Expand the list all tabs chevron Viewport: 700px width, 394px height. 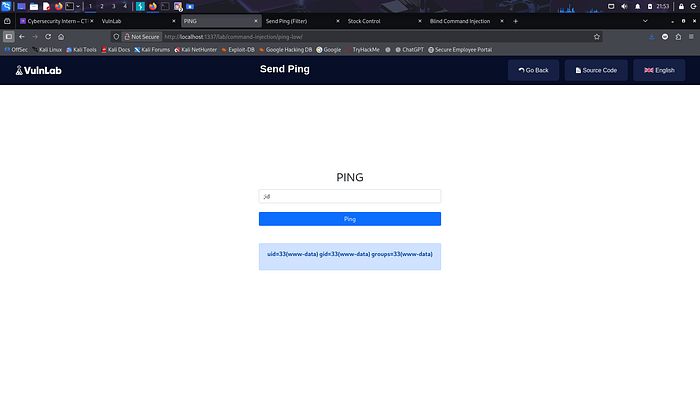point(645,21)
